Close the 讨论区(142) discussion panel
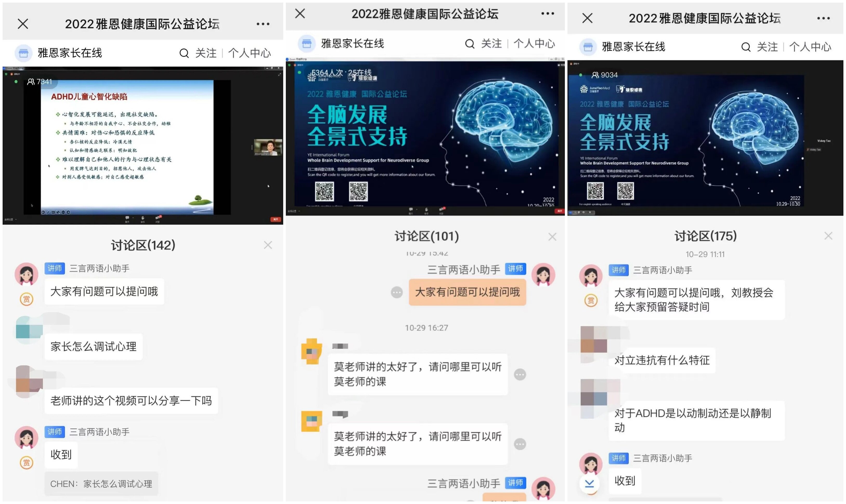The width and height of the screenshot is (846, 504). tap(268, 245)
